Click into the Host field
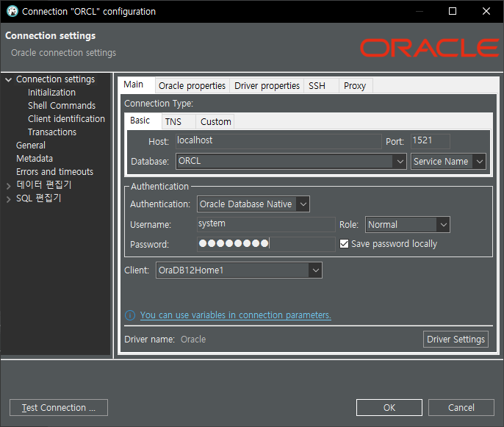504x427 pixels. click(x=278, y=141)
